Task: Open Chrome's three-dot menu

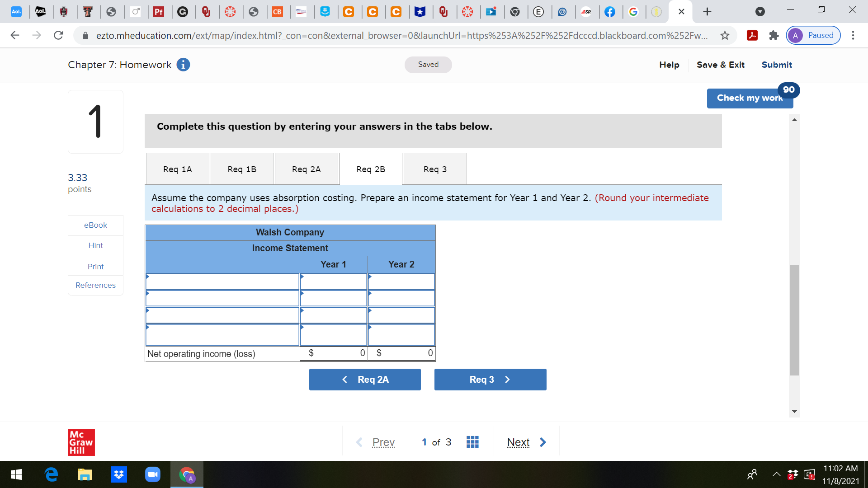Action: [x=854, y=35]
